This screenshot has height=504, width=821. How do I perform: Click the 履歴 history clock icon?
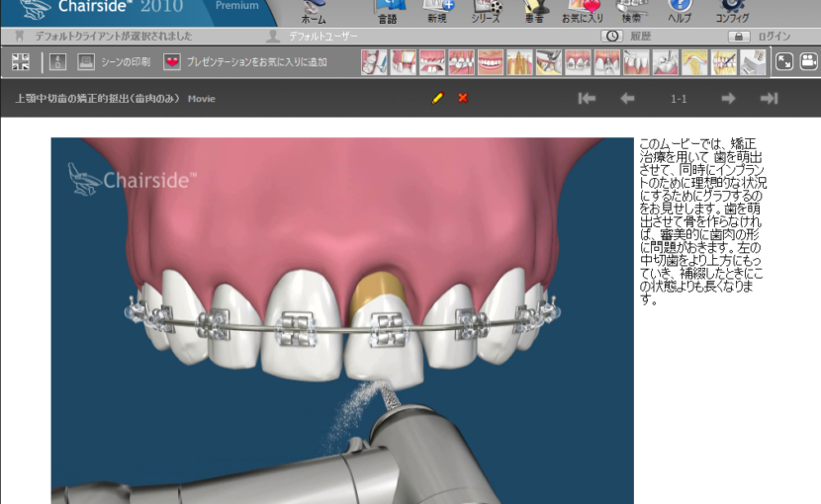tap(611, 37)
